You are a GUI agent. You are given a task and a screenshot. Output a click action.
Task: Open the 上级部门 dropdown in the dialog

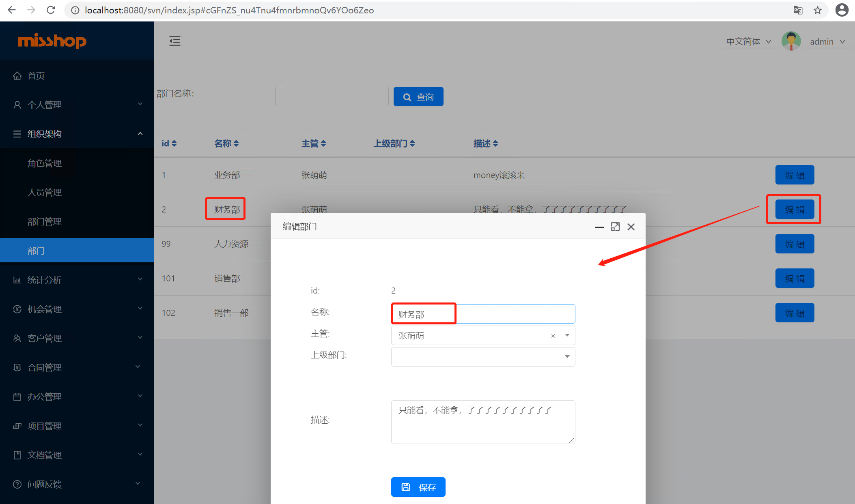[x=483, y=357]
